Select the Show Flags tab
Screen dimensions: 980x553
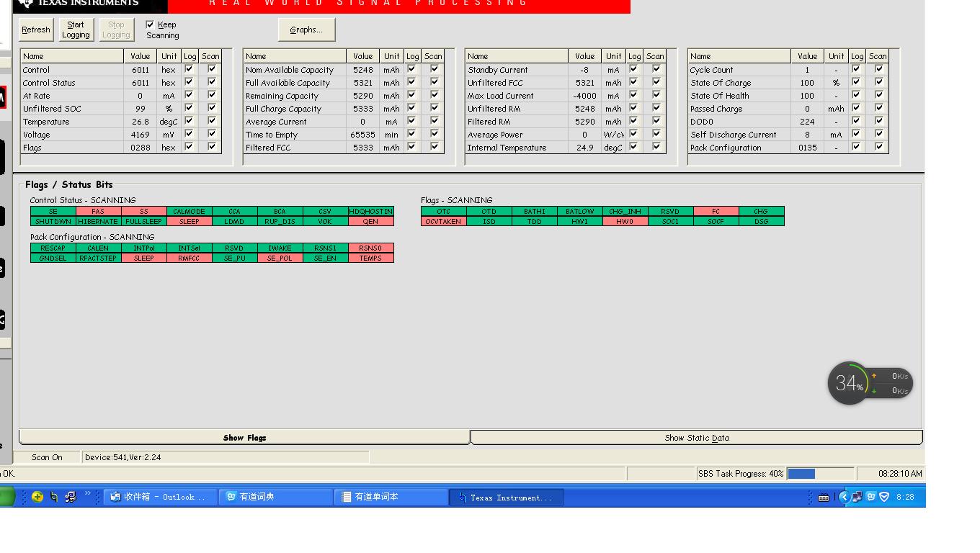(244, 437)
